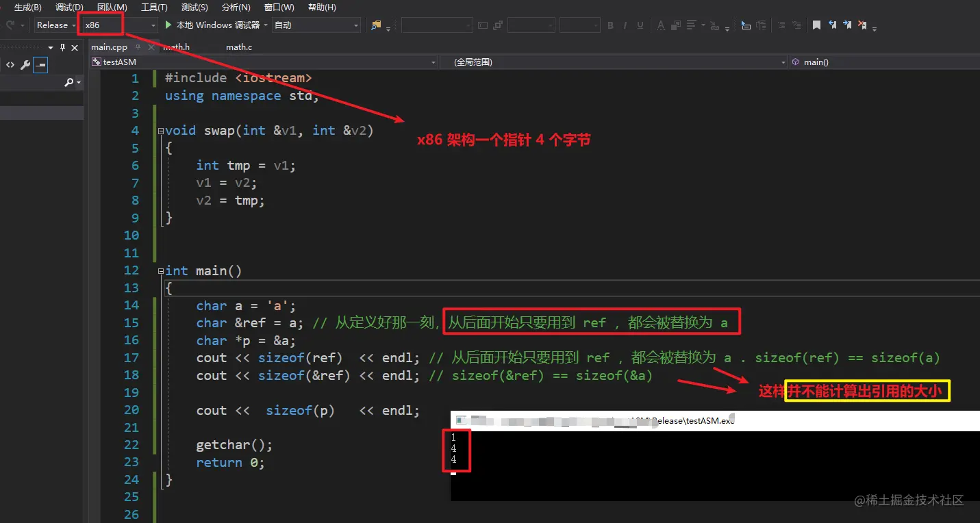Click the font color A icon
980x523 pixels.
coord(661,25)
